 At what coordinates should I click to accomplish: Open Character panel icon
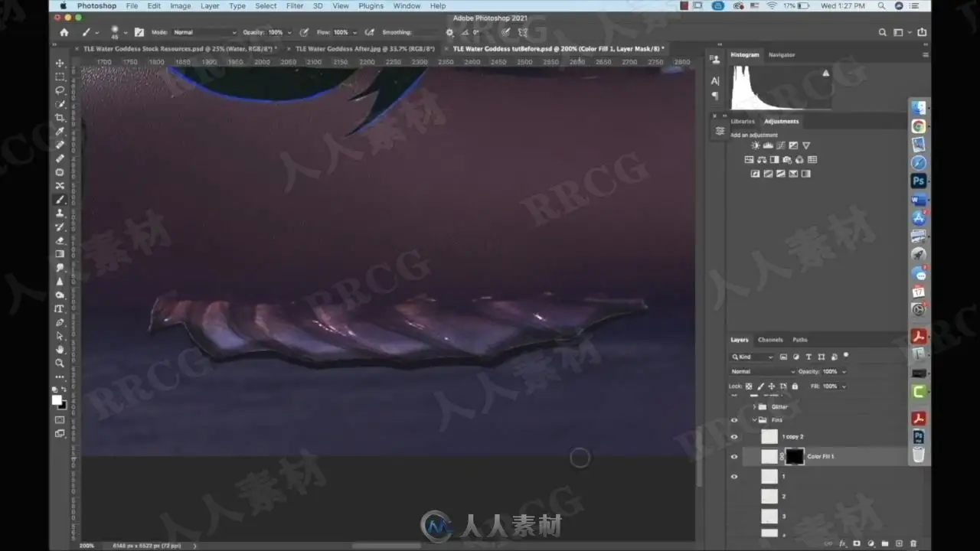pos(715,80)
